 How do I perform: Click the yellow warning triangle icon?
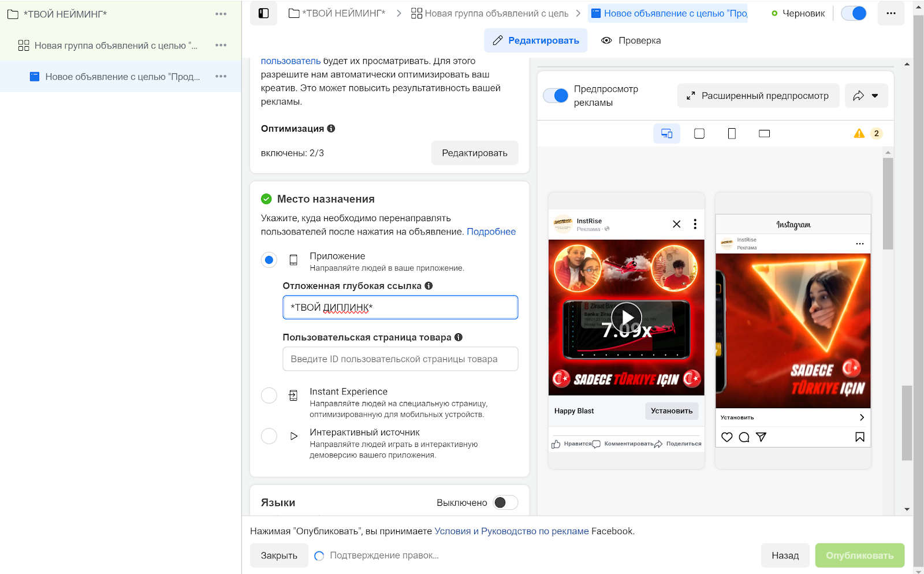(x=859, y=133)
